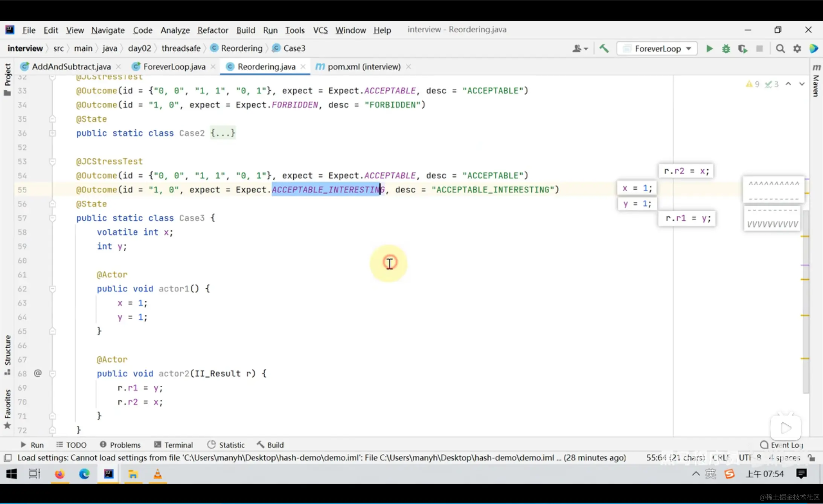The width and height of the screenshot is (823, 504).
Task: Collapse the Case3 class fold arrow
Action: 53,218
